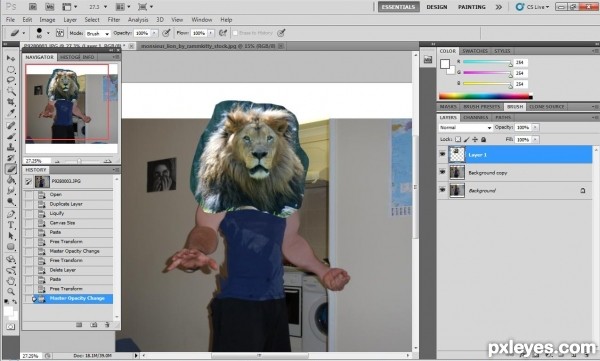Select the Horizontal Type tool

pos(11,225)
